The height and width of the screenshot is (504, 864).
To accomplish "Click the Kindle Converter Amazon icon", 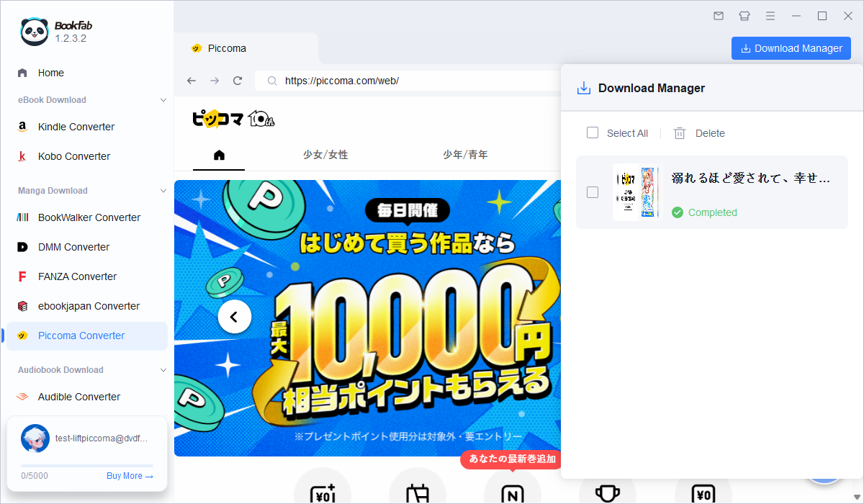I will 22,127.
